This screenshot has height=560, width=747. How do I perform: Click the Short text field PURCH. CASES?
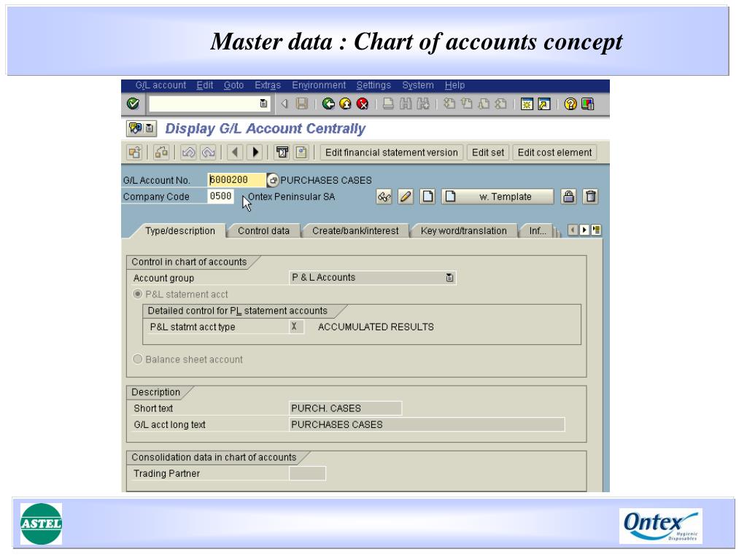345,408
